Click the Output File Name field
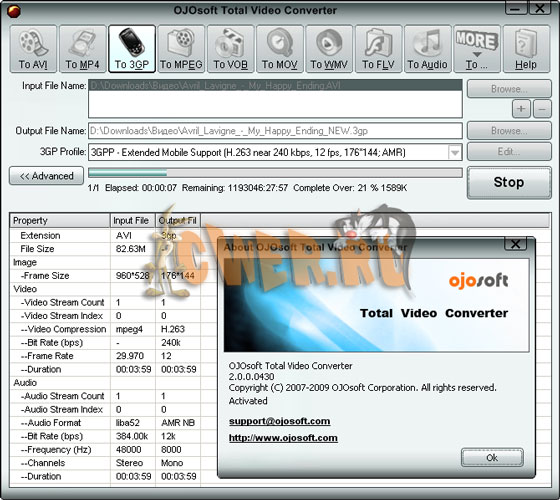This screenshot has width=560, height=500. (x=275, y=131)
